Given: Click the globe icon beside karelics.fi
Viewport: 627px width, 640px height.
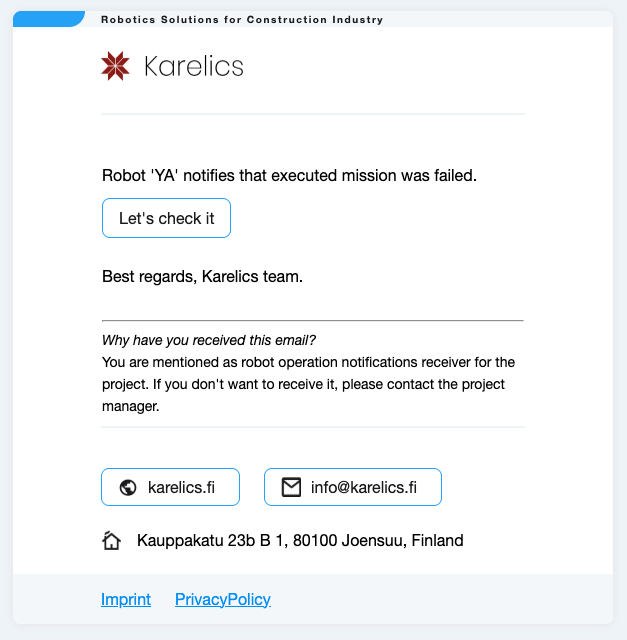Looking at the screenshot, I should point(127,488).
